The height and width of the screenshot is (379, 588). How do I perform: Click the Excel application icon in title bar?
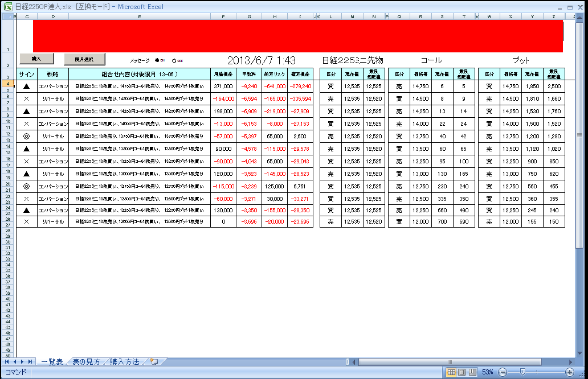[x=7, y=6]
